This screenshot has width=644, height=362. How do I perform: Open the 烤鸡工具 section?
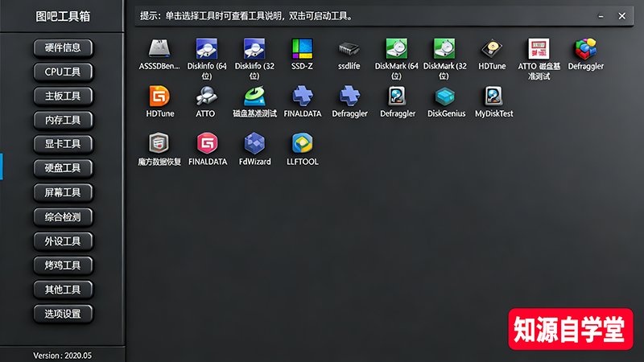tap(63, 265)
